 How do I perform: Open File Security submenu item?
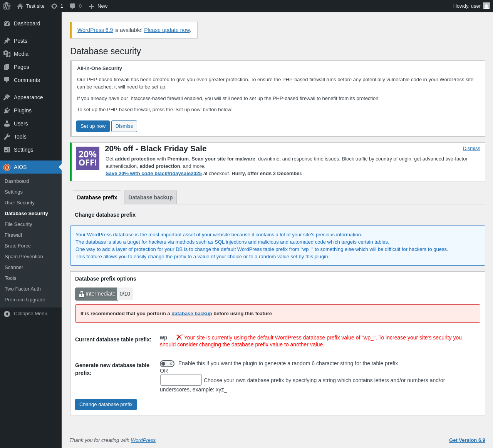[18, 224]
